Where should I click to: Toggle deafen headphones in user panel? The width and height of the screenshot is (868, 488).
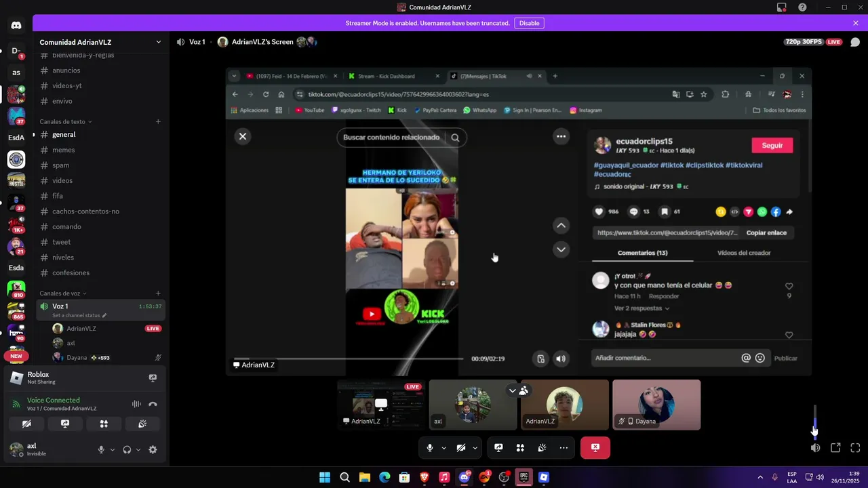[x=127, y=449]
